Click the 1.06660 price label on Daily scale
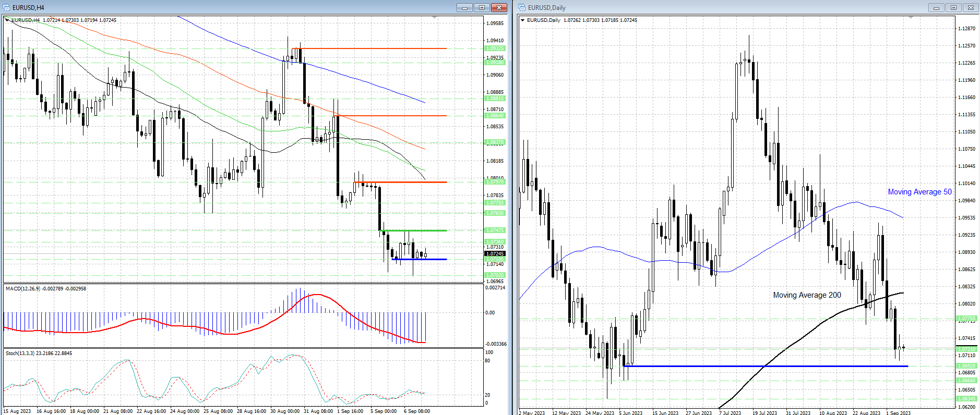 tap(966, 381)
